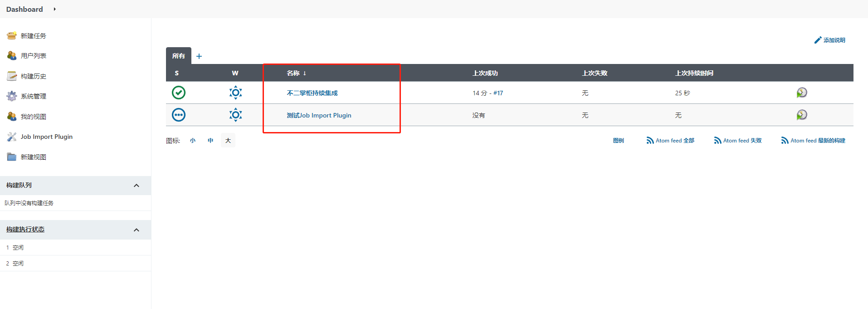The image size is (868, 309).
Task: Click the RSS icon for Atom feed 失败
Action: 717,141
